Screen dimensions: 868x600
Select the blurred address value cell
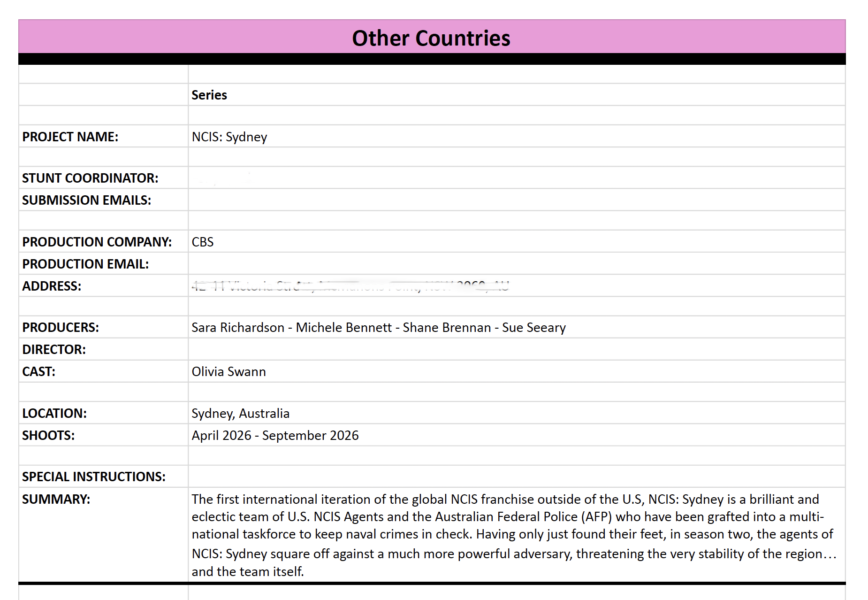[517, 286]
